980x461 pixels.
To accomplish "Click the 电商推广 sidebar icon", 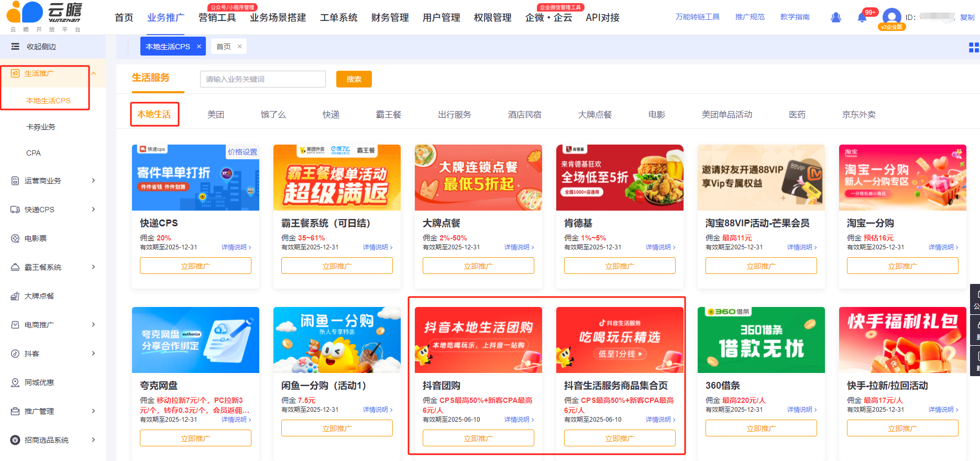I will tap(15, 325).
